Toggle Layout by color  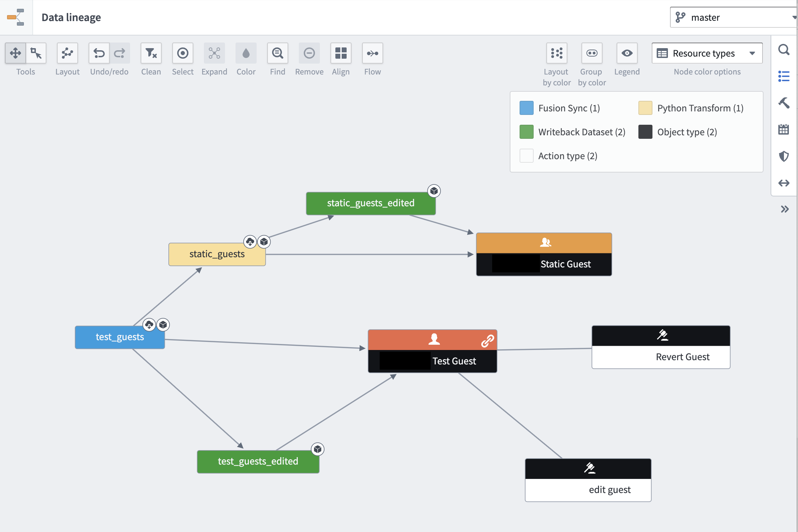(556, 53)
